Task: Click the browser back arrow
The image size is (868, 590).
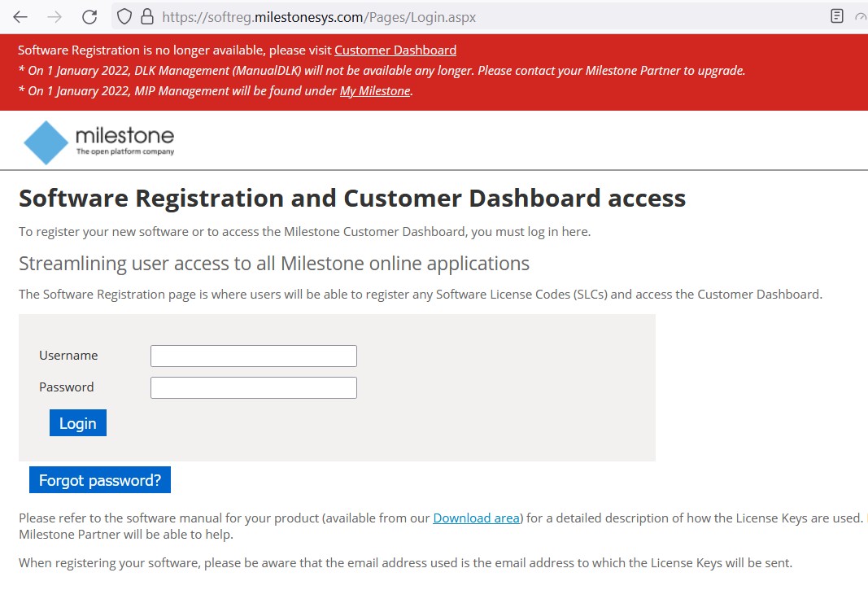Action: (20, 16)
